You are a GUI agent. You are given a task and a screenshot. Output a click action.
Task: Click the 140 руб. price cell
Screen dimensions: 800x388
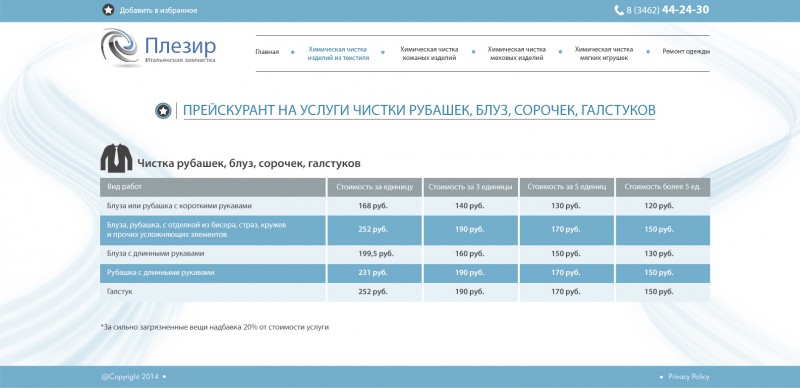tap(470, 206)
